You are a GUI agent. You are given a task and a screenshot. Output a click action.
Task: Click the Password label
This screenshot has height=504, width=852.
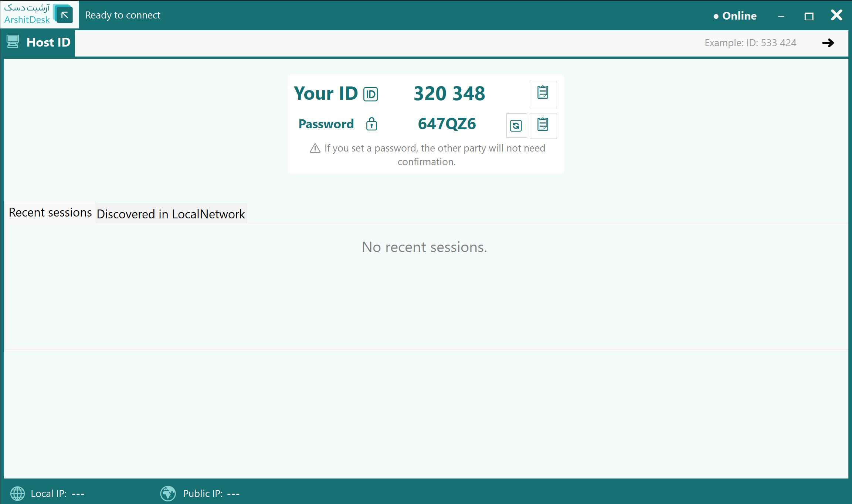coord(326,124)
